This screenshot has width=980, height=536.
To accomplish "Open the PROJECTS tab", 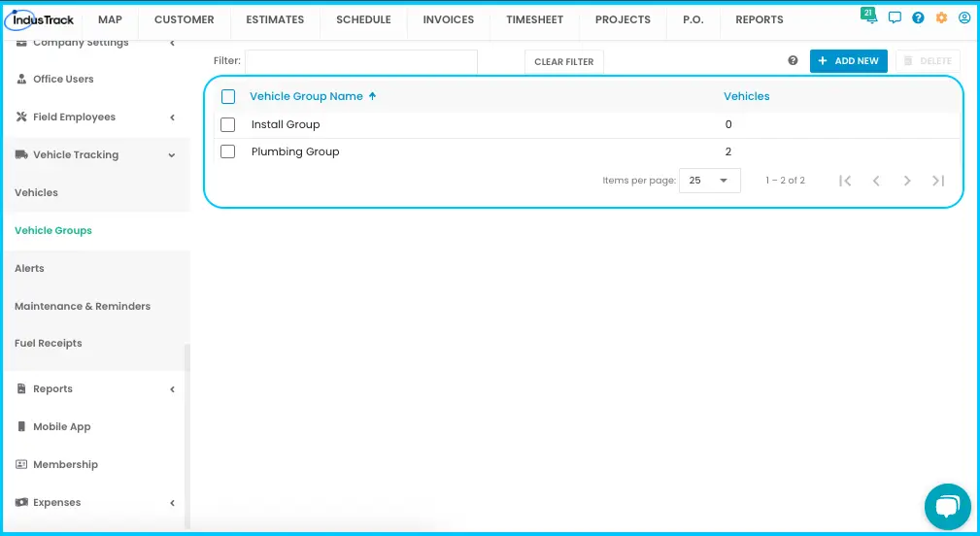I will point(623,19).
